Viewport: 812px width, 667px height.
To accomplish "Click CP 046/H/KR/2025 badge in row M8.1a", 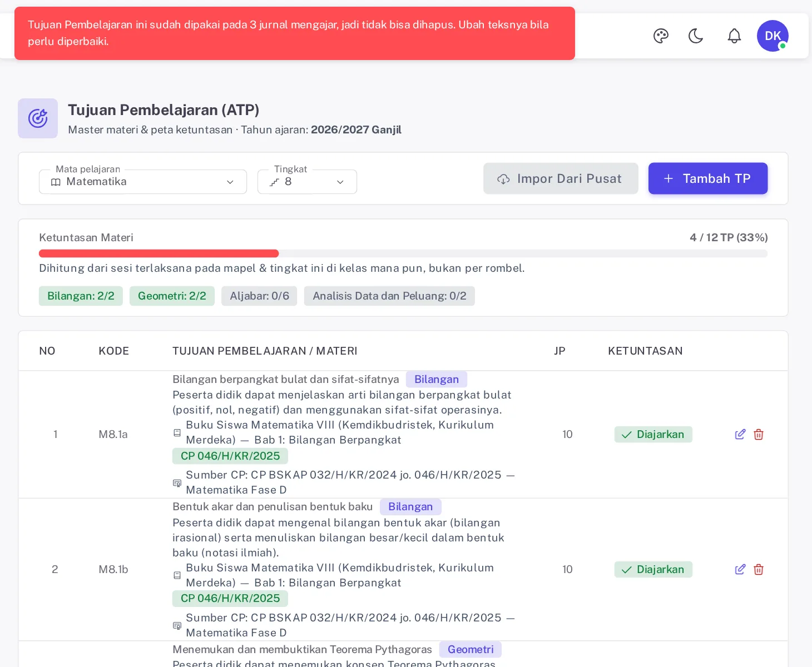I will pyautogui.click(x=230, y=456).
